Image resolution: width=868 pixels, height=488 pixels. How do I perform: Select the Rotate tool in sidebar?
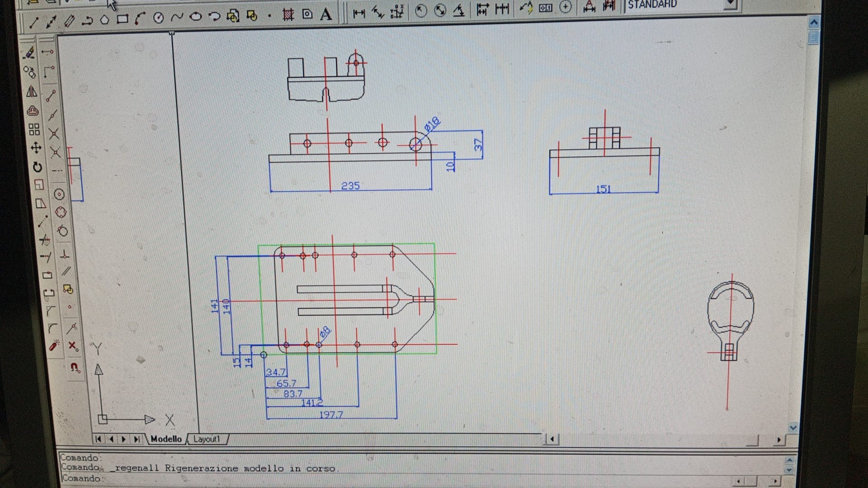tap(37, 167)
